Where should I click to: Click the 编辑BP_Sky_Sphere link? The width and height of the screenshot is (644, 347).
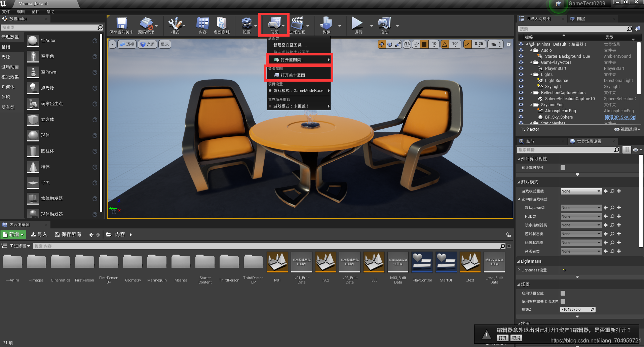coord(620,117)
